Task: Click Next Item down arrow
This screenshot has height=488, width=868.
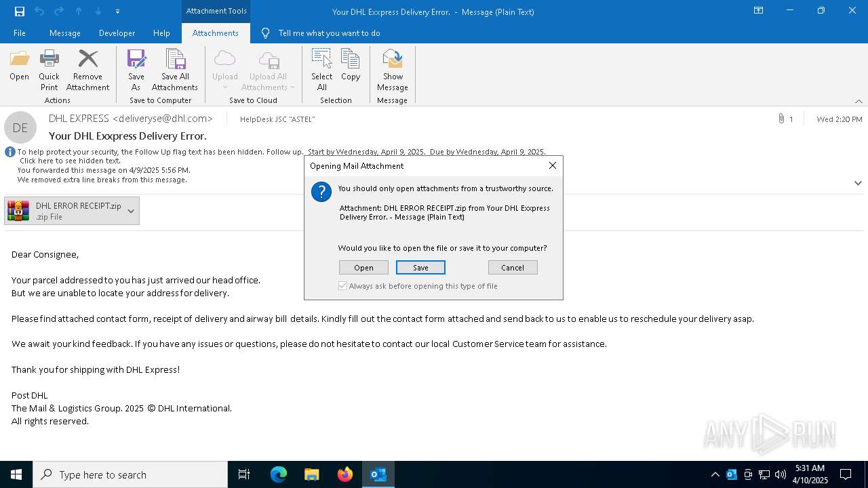Action: [98, 12]
